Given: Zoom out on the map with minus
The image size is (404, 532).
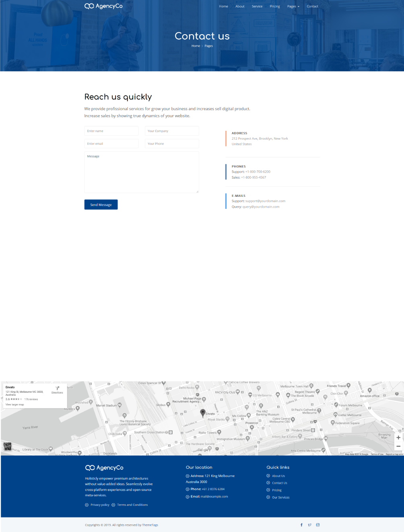Looking at the screenshot, I should tap(398, 446).
